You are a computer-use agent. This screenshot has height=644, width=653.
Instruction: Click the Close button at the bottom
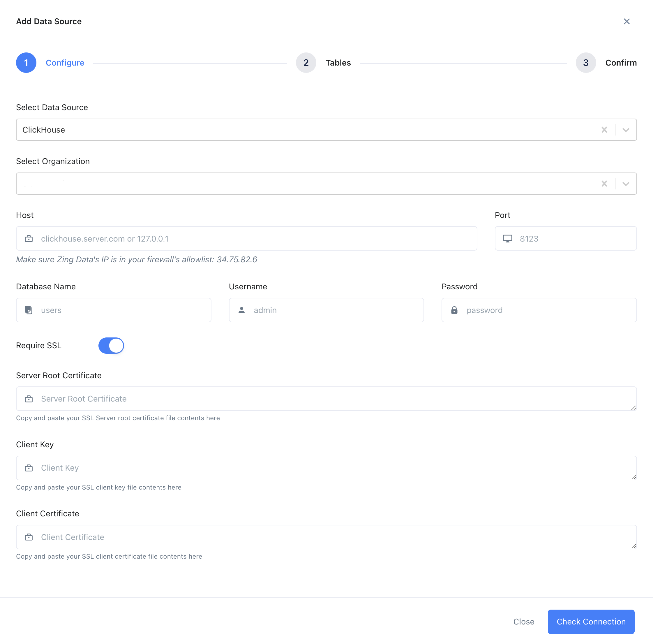click(524, 622)
